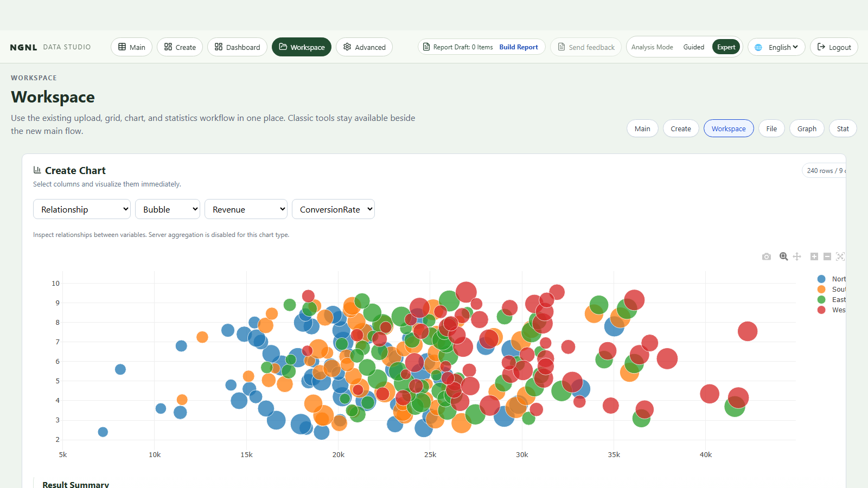Log out using the Logout button
868x488 pixels.
(x=834, y=47)
